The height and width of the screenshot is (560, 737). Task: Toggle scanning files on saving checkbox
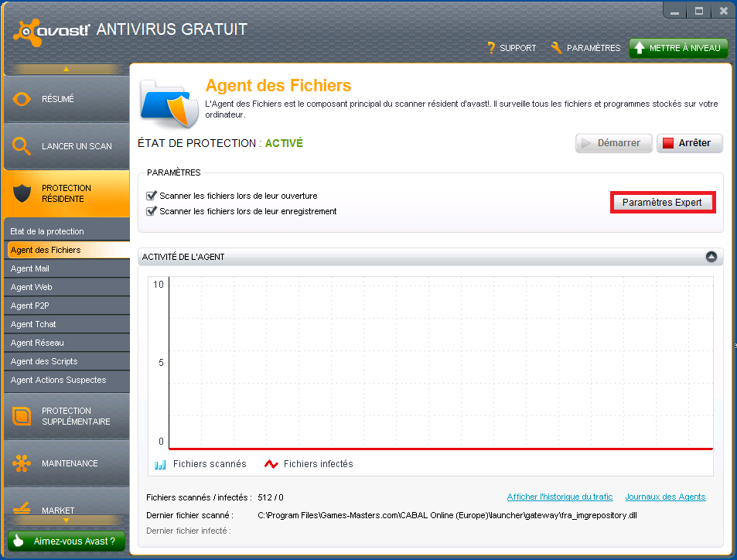pos(151,211)
